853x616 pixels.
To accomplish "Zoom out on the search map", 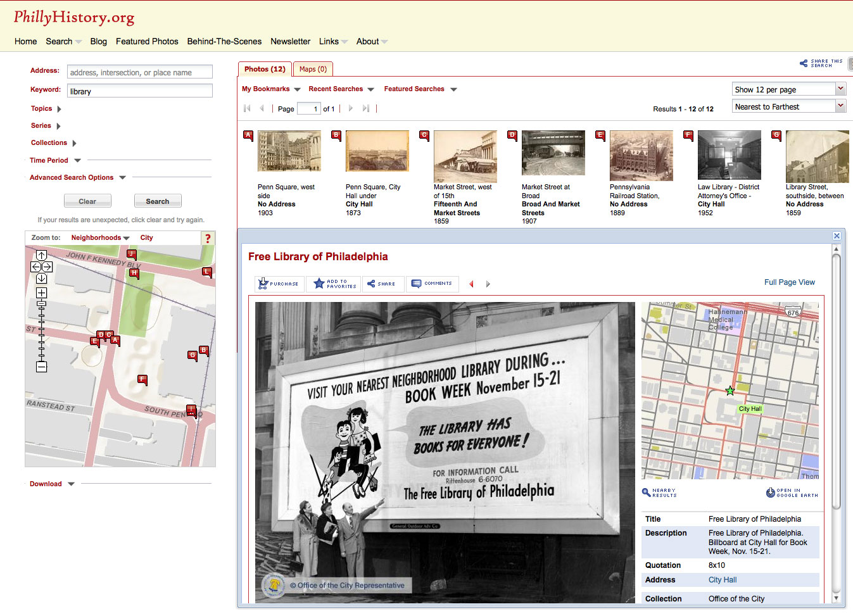I will pyautogui.click(x=41, y=367).
